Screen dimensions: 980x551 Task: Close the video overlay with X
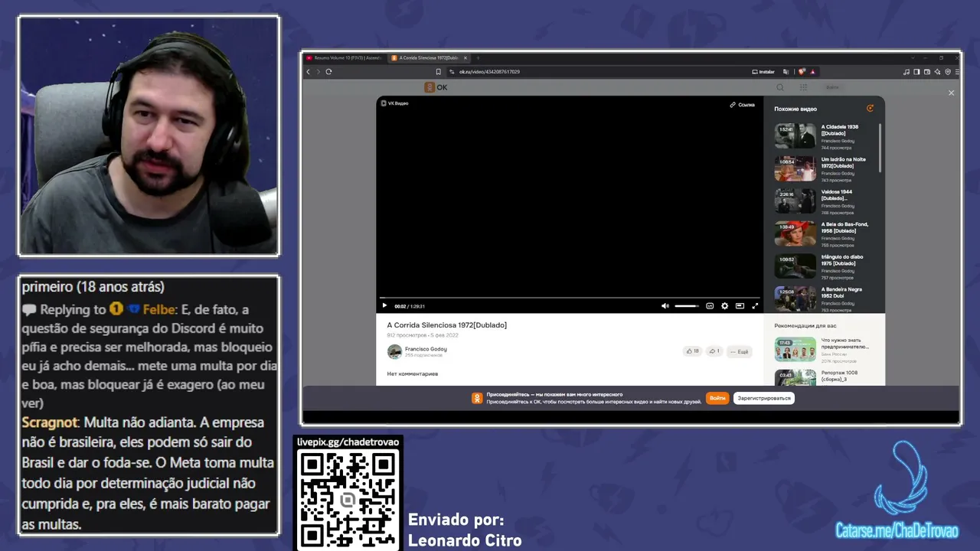tap(952, 93)
